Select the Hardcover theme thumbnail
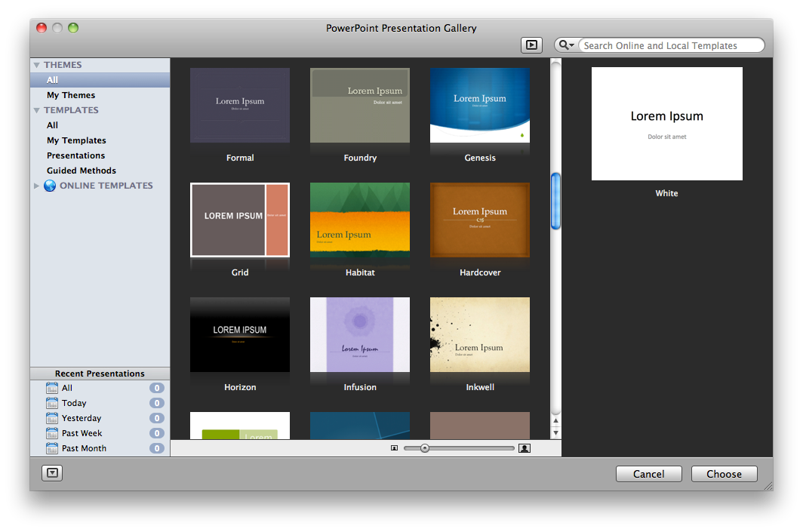The image size is (803, 532). (480, 220)
